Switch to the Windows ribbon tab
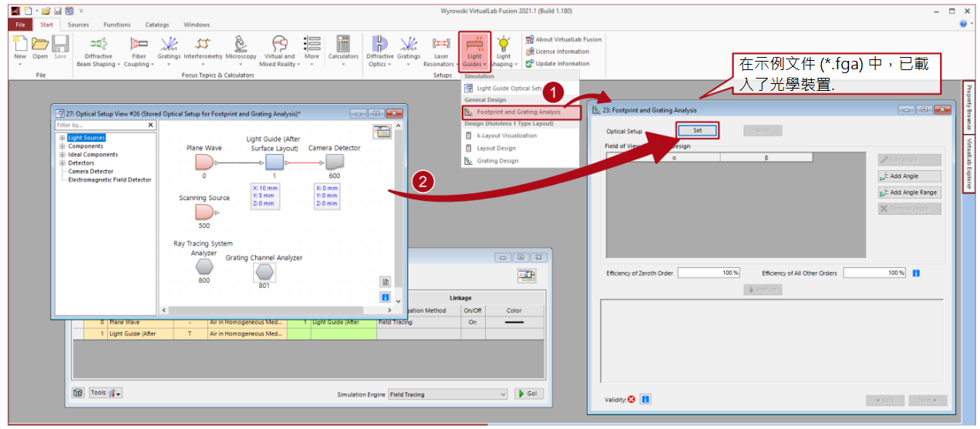This screenshot has width=980, height=429. [197, 25]
